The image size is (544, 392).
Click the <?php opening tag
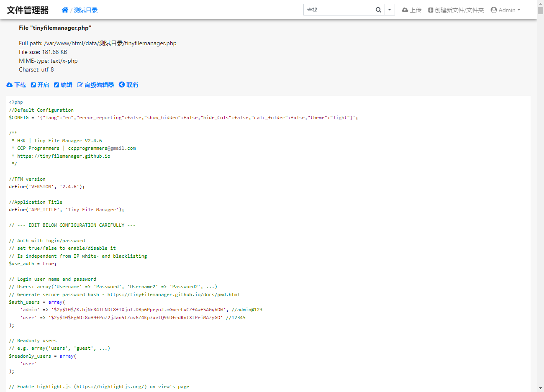pyautogui.click(x=16, y=102)
